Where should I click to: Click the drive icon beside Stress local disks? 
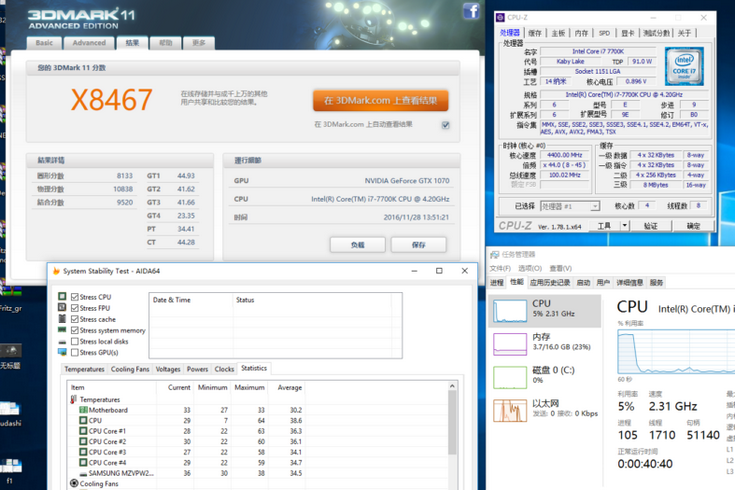pyautogui.click(x=62, y=342)
